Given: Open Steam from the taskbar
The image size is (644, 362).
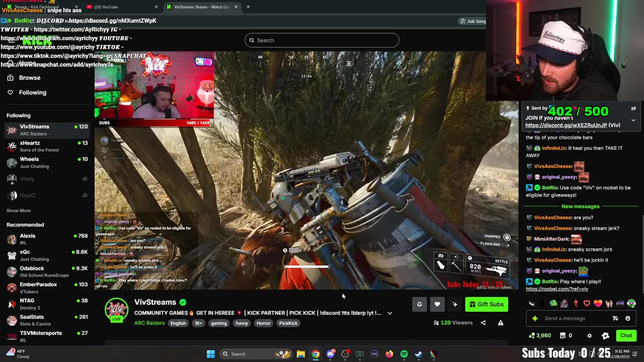Looking at the screenshot, I should (x=419, y=354).
